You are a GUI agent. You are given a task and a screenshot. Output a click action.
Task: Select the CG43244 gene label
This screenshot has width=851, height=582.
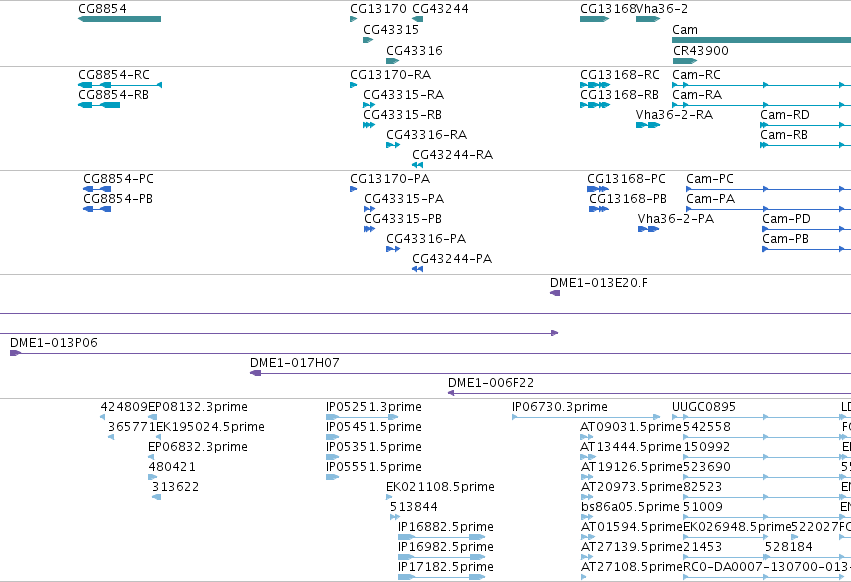tap(440, 9)
